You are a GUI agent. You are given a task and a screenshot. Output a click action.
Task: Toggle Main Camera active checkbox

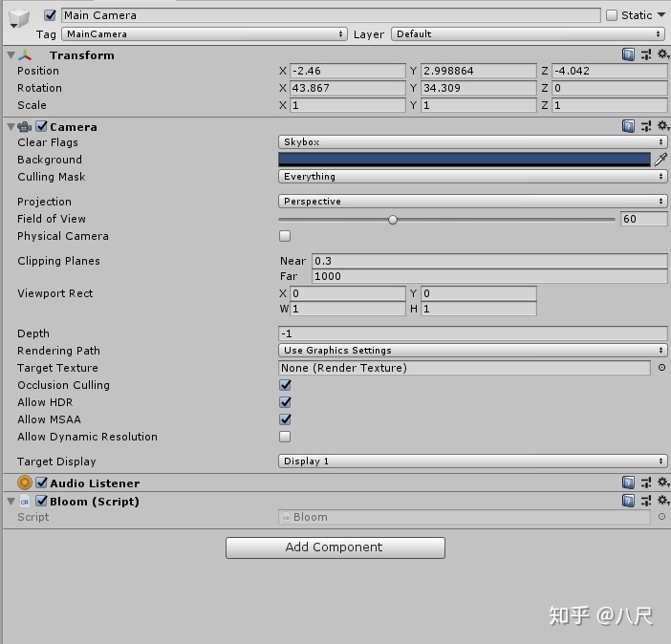coord(50,15)
